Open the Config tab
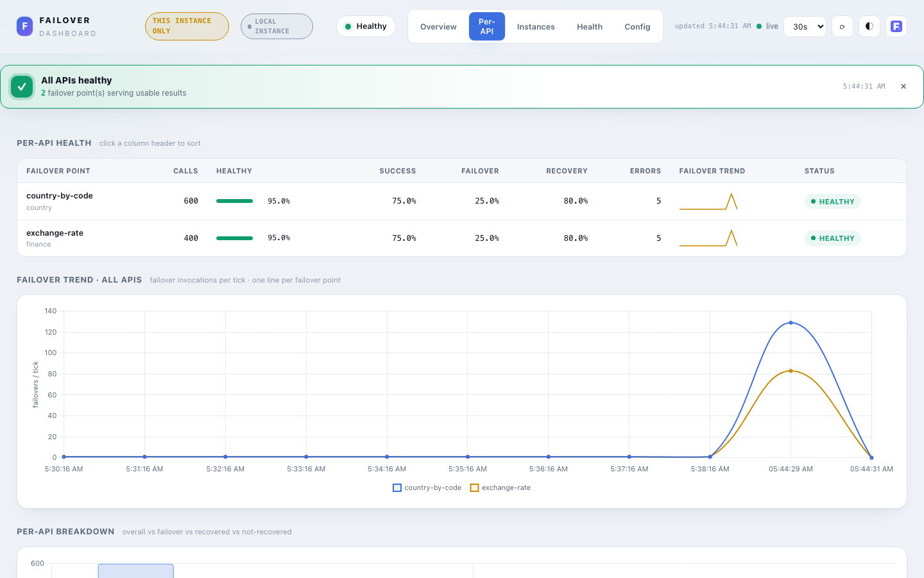This screenshot has width=924, height=578. click(637, 26)
